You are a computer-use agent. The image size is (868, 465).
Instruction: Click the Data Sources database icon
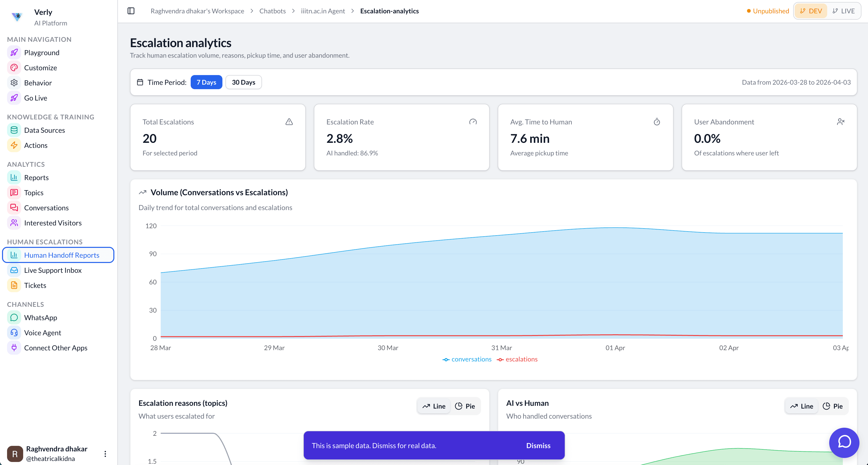pos(14,130)
